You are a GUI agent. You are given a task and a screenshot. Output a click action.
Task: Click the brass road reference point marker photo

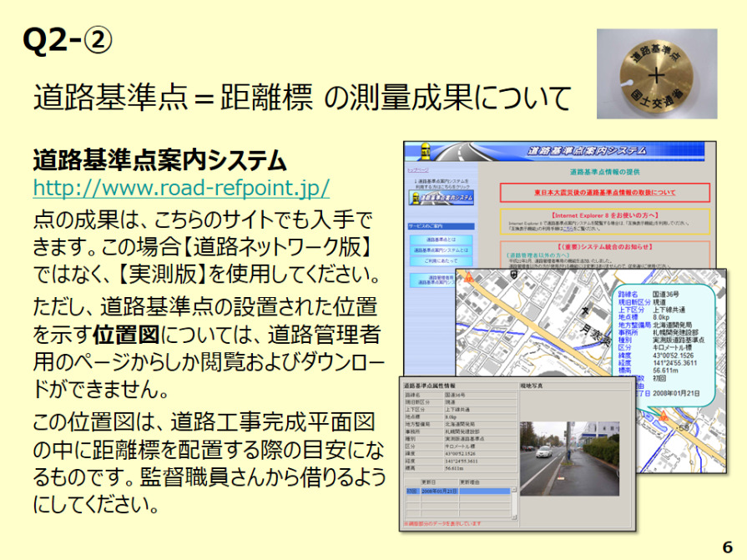(656, 74)
